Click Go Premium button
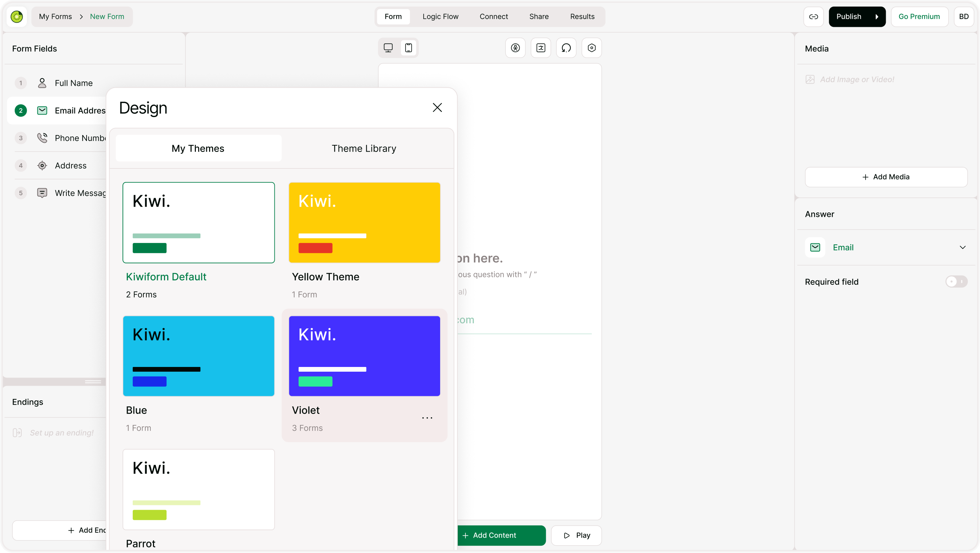This screenshot has width=980, height=553. pyautogui.click(x=919, y=17)
